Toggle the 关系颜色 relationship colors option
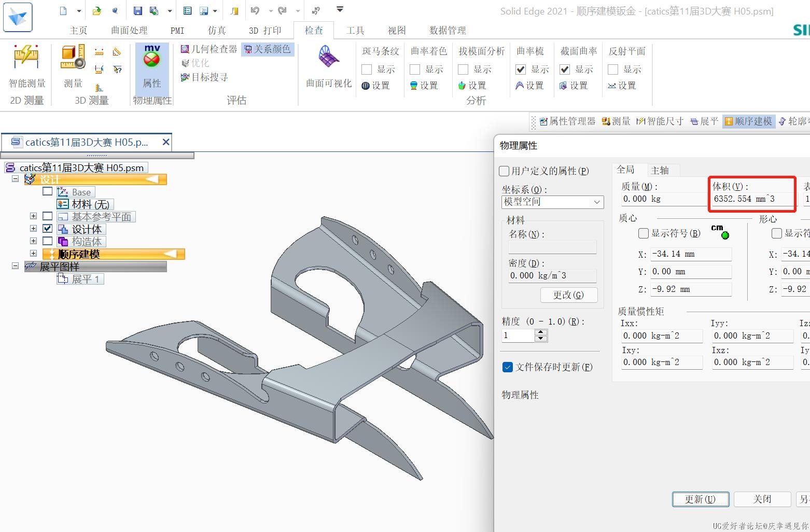The width and height of the screenshot is (810, 532). tap(268, 49)
